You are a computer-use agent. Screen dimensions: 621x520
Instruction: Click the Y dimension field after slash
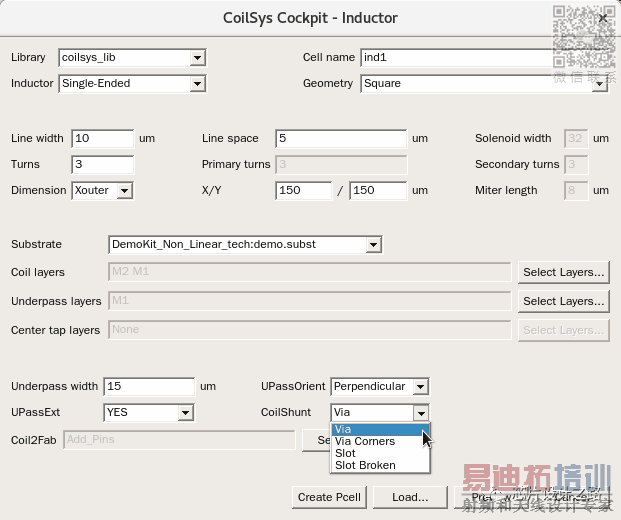(x=378, y=190)
